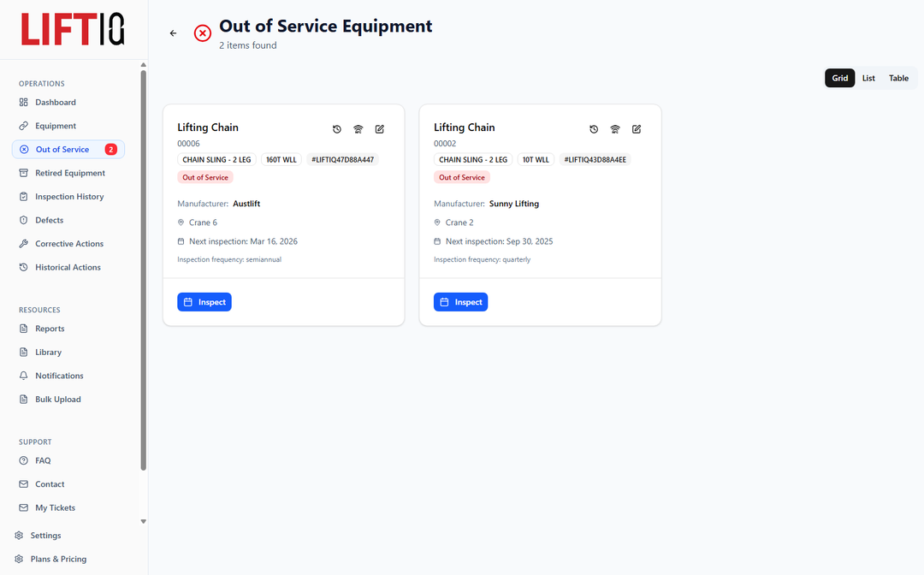Open the Corrective Actions page
This screenshot has height=575, width=924.
[68, 244]
